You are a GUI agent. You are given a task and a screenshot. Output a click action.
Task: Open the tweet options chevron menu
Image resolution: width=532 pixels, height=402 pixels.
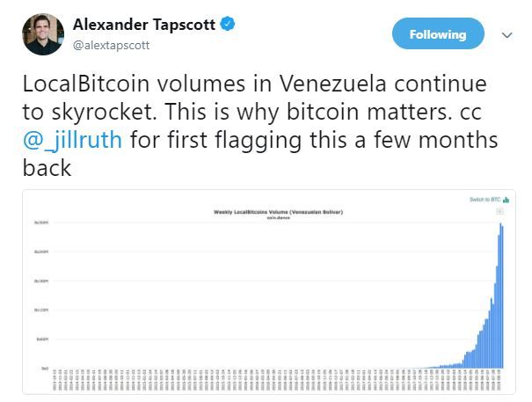coord(506,35)
